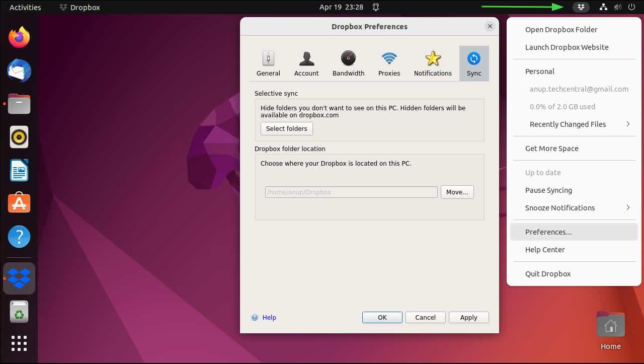Screen dimensions: 644x364
Task: Choose Quit Dropbox
Action: pos(574,274)
